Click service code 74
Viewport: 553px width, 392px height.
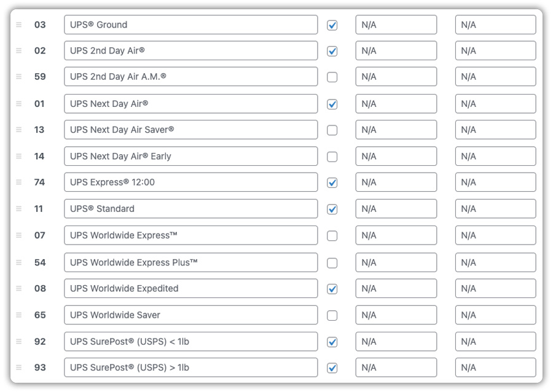point(39,182)
